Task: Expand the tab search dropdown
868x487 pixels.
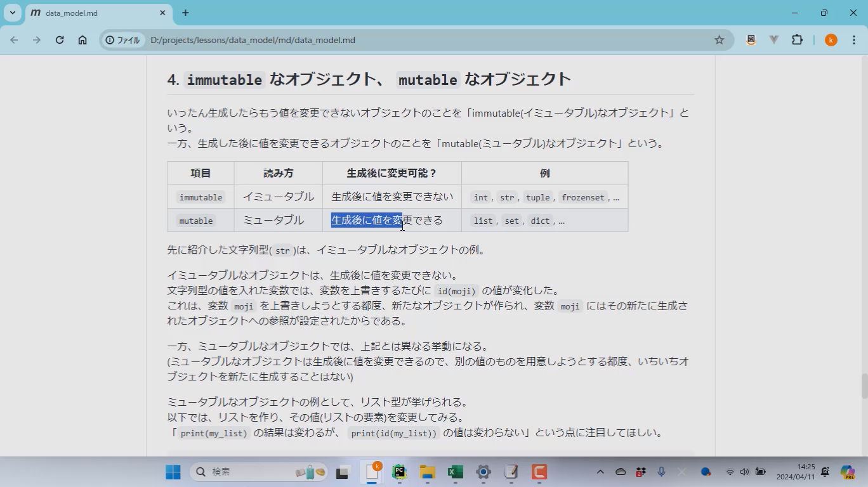Action: click(13, 13)
